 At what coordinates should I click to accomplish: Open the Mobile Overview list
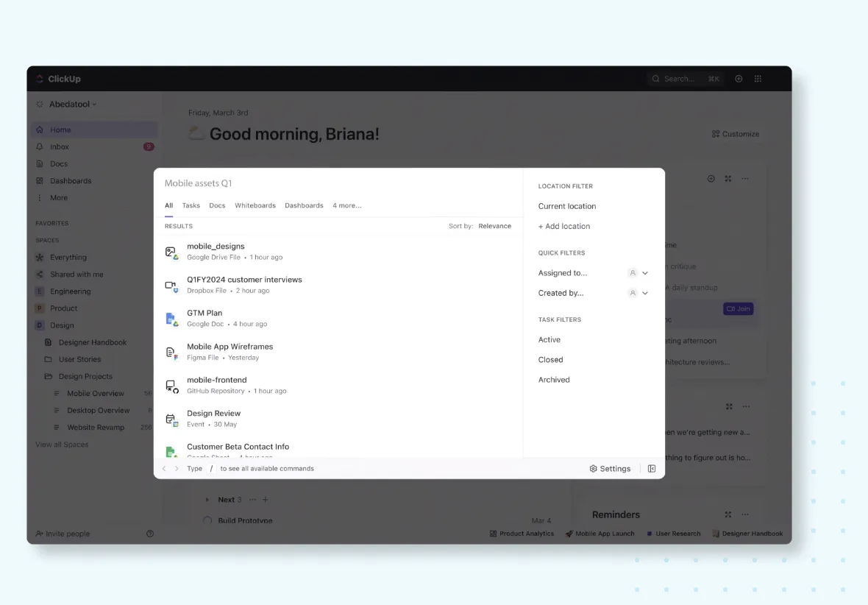(95, 393)
